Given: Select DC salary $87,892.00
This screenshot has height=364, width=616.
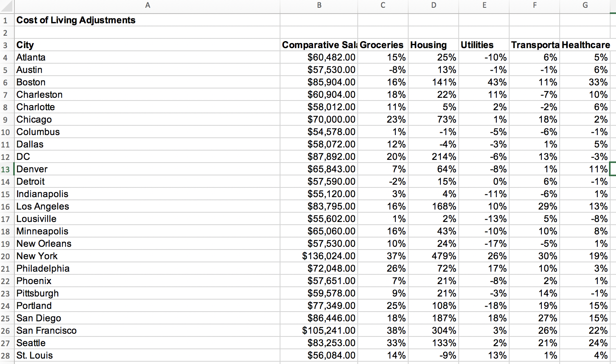Looking at the screenshot, I should tap(319, 157).
